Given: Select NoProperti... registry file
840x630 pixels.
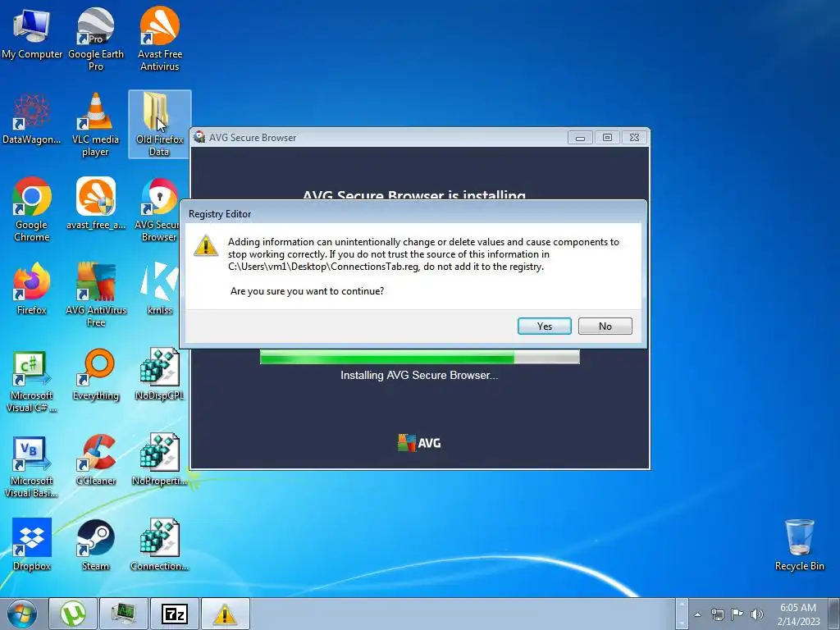Looking at the screenshot, I should tap(160, 459).
